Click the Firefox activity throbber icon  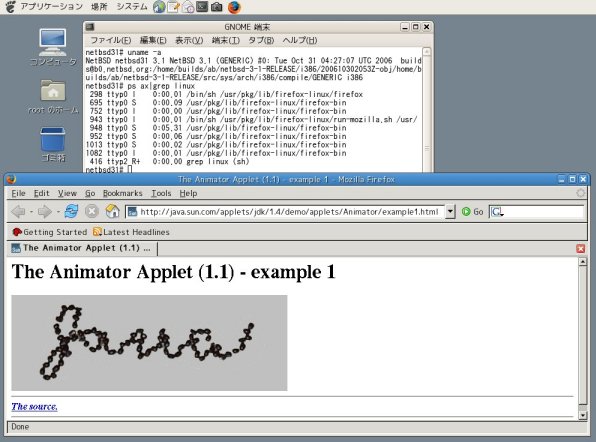coord(580,193)
